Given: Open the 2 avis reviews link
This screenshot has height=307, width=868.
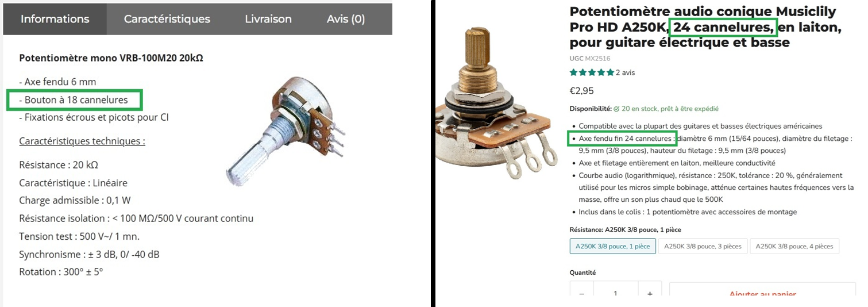Looking at the screenshot, I should click(626, 73).
